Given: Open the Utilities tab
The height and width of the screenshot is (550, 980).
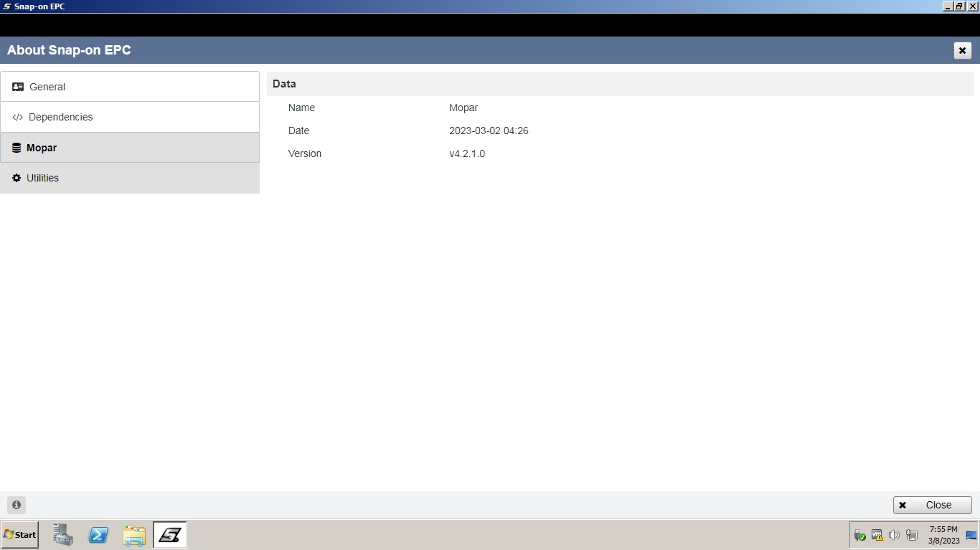Looking at the screenshot, I should click(x=130, y=178).
